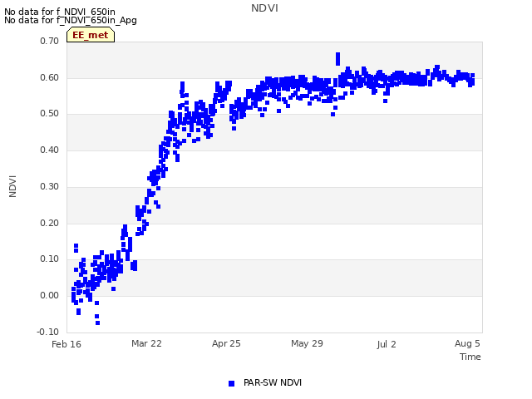
Task: Click the Apr 25 x-axis tick label
Action: [x=226, y=343]
